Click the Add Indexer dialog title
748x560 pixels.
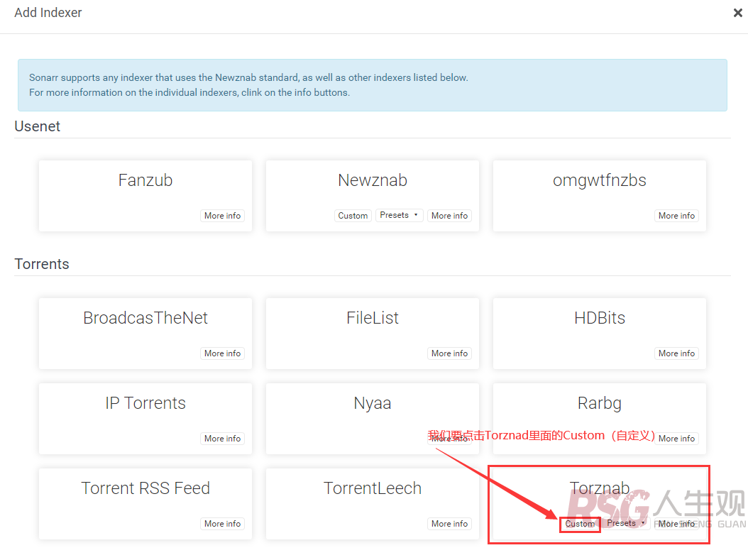[48, 13]
